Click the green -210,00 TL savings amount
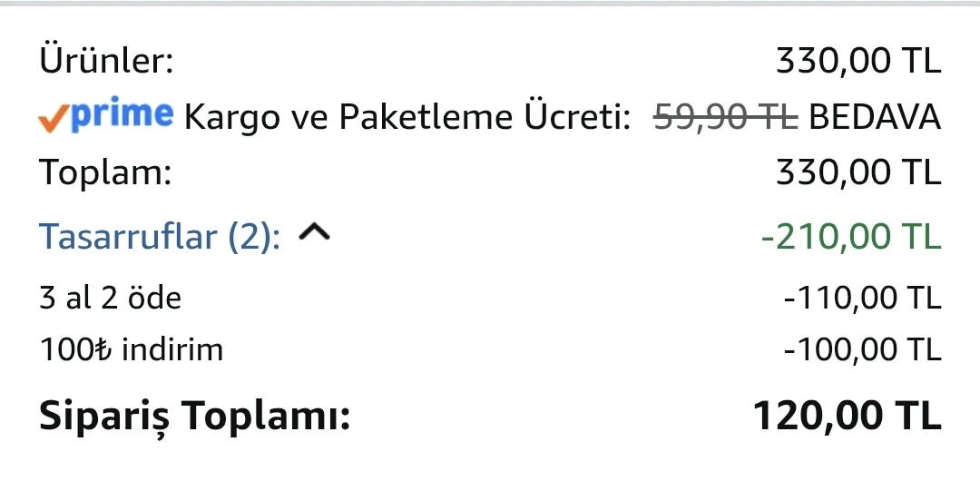 [850, 236]
